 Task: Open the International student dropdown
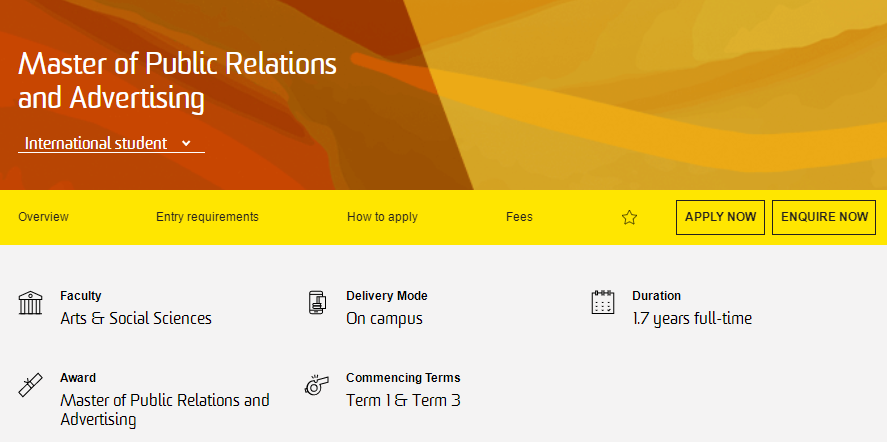[110, 143]
